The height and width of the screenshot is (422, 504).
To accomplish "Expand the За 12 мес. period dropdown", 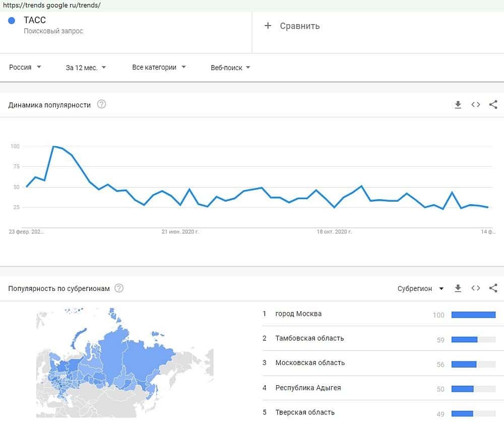I will [x=86, y=67].
